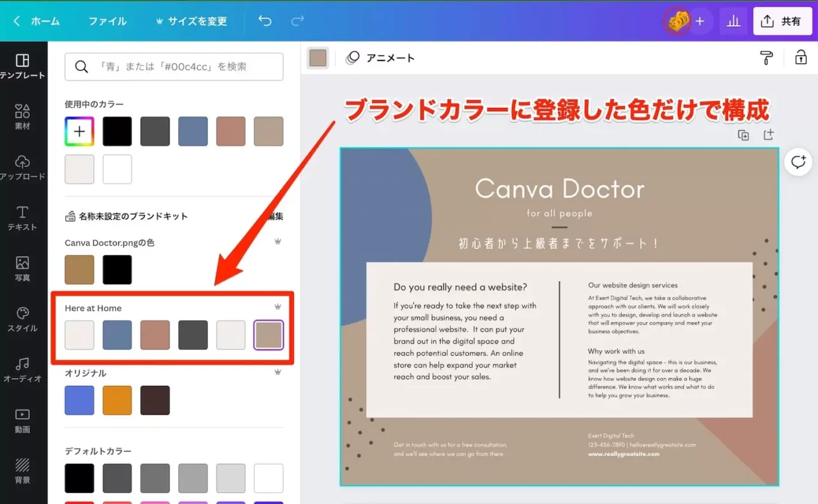Select dark gray swatch in 使用中のカラー

coord(155,132)
